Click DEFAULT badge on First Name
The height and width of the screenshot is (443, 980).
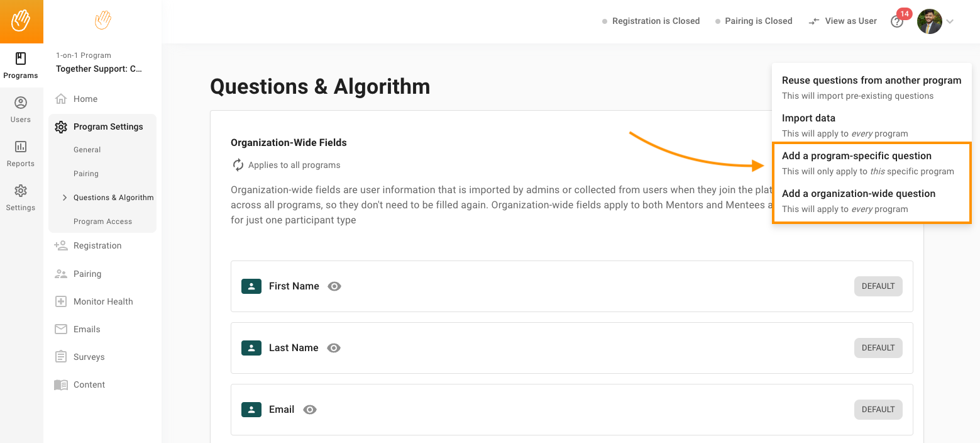click(878, 286)
